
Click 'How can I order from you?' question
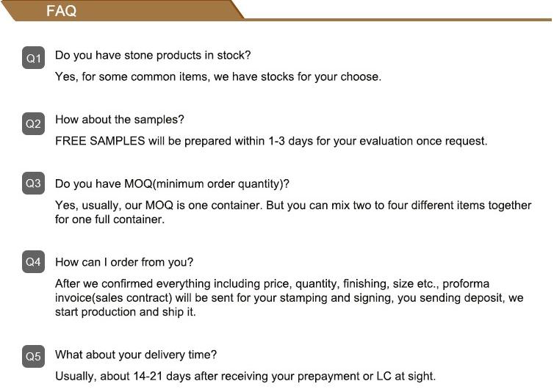(124, 262)
